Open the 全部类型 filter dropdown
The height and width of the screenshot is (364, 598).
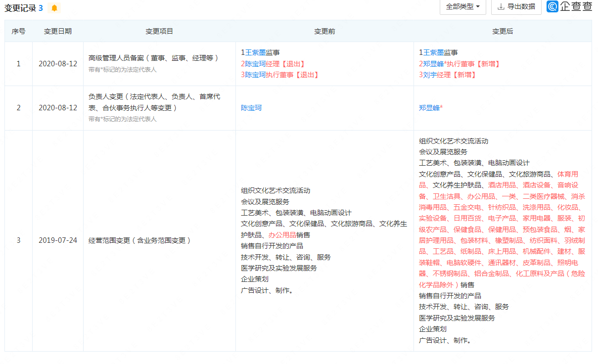click(462, 7)
